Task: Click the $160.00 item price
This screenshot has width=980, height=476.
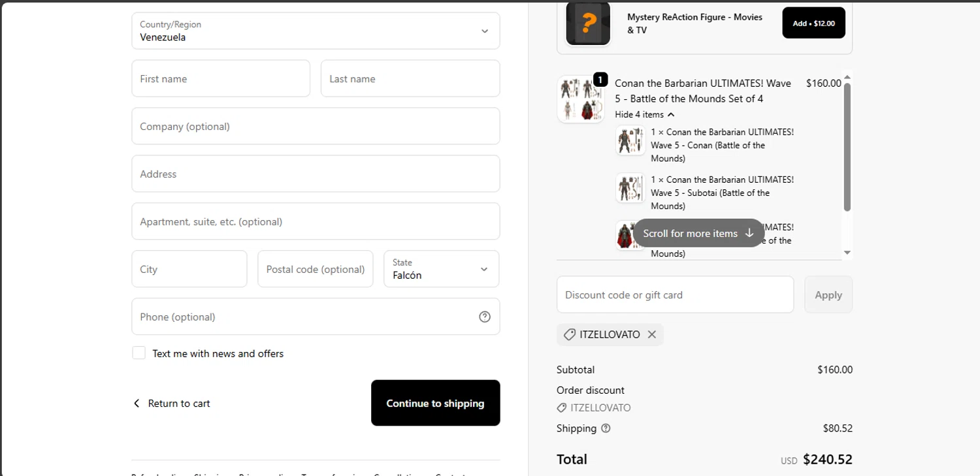Action: [824, 83]
